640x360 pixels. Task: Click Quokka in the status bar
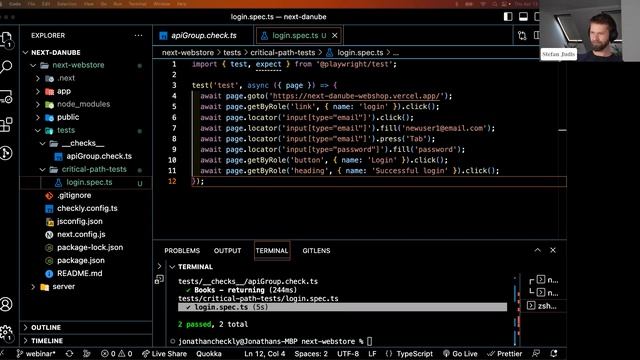tap(209, 354)
